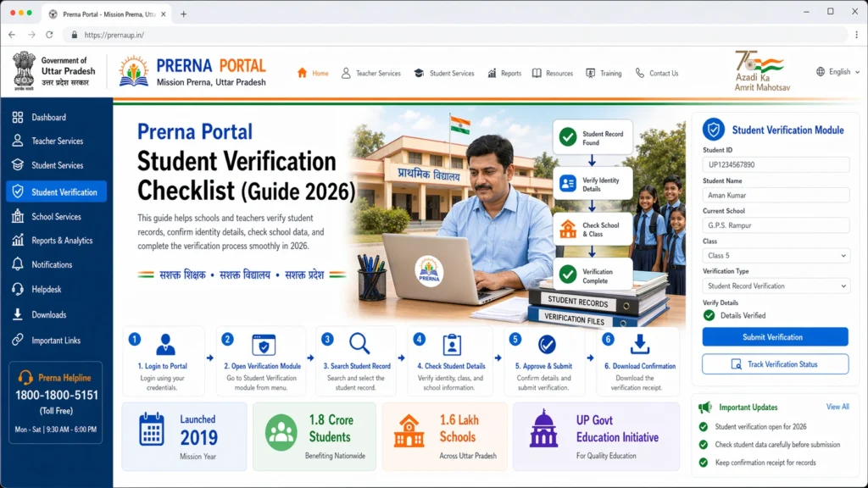Open a new browser tab

point(183,14)
